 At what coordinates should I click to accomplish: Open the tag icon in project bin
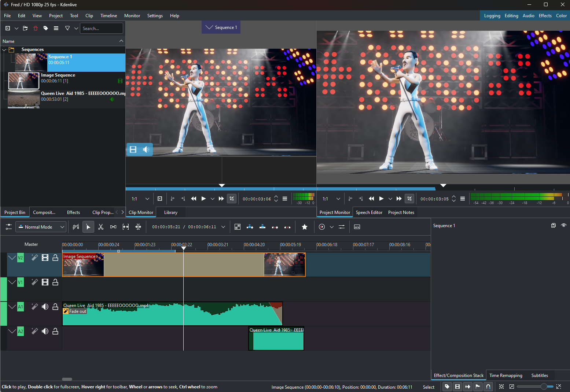pos(46,28)
